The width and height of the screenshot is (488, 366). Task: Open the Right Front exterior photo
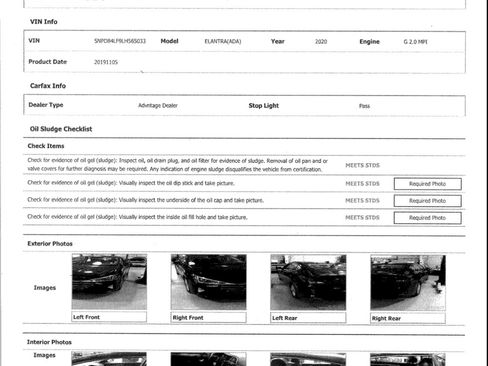(x=209, y=282)
